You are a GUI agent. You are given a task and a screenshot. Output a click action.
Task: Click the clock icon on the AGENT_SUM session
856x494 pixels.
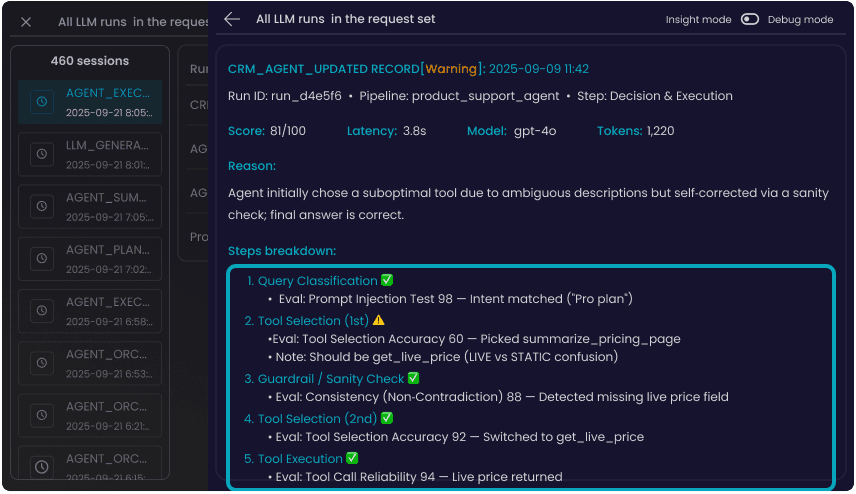pyautogui.click(x=41, y=206)
